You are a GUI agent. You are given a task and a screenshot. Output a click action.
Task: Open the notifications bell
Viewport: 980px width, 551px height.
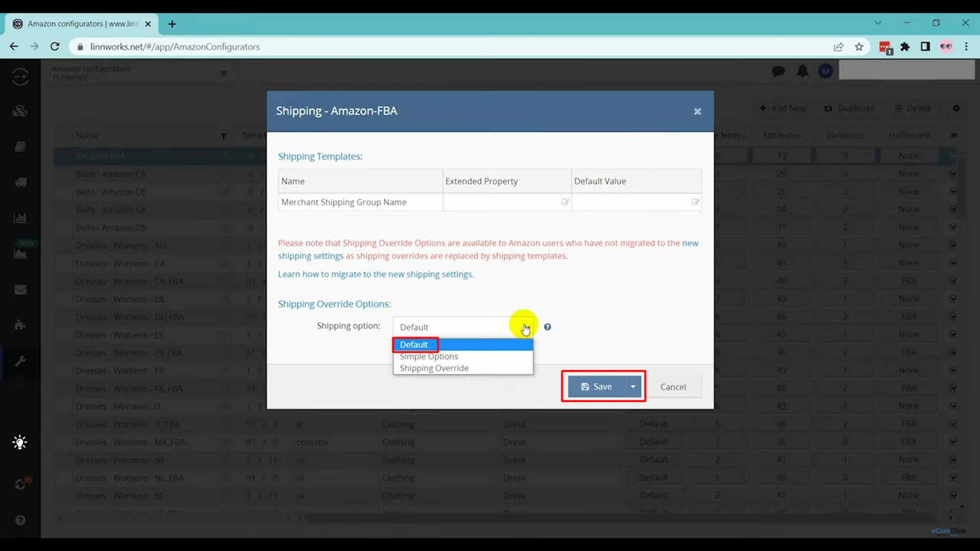(802, 71)
